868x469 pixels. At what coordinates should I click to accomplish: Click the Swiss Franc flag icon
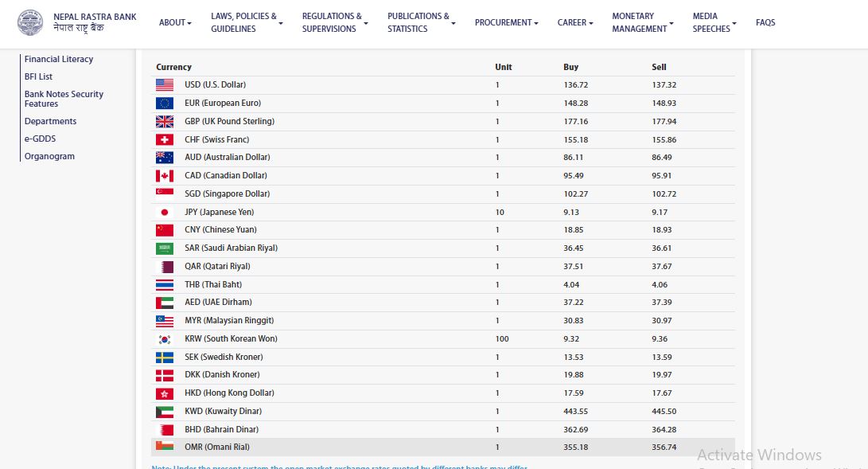(165, 139)
